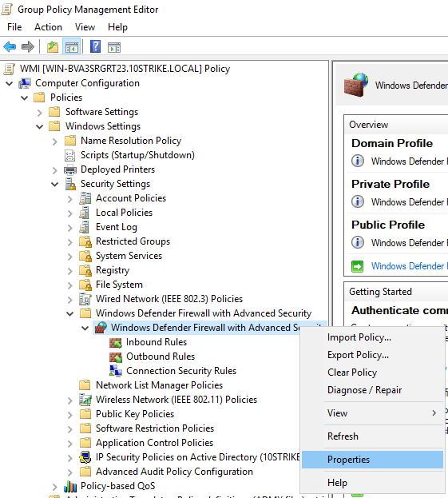Open the blue Windows Defender link in Overview
Viewport: 448px width, 498px height.
point(410,266)
